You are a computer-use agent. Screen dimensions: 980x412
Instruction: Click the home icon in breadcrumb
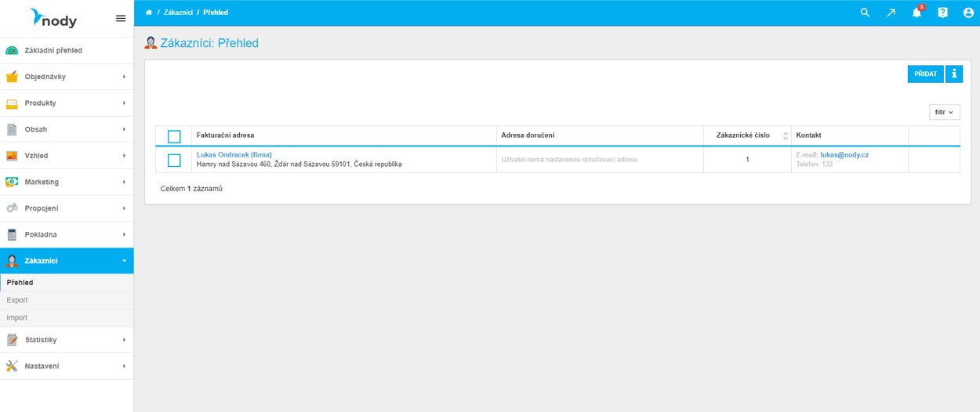(x=149, y=13)
